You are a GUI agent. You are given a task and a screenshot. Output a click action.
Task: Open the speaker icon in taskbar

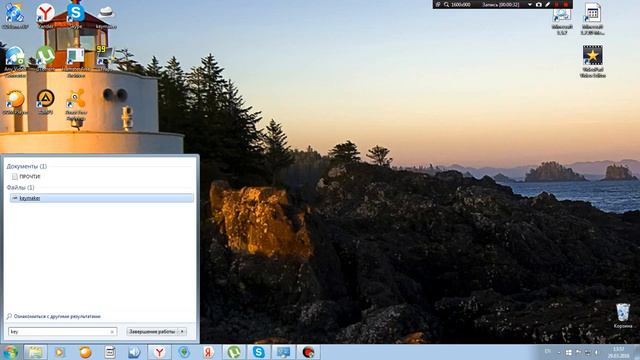click(x=134, y=352)
